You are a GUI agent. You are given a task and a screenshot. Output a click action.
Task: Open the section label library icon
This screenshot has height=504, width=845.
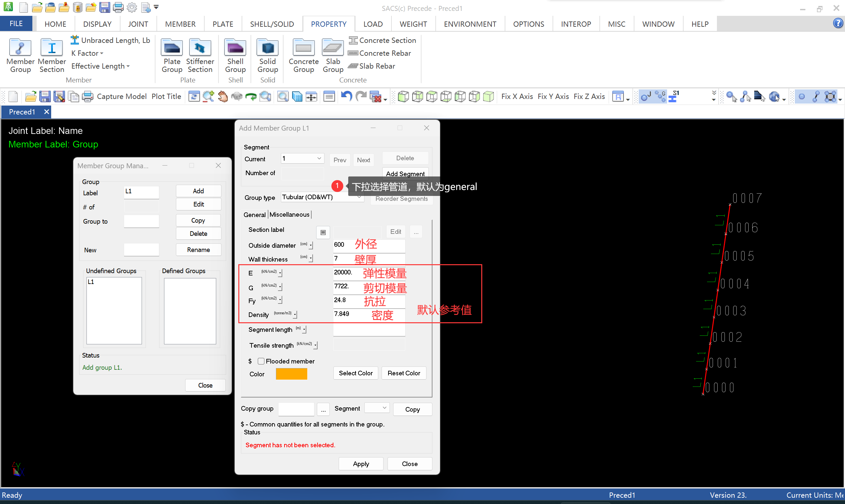pos(323,232)
